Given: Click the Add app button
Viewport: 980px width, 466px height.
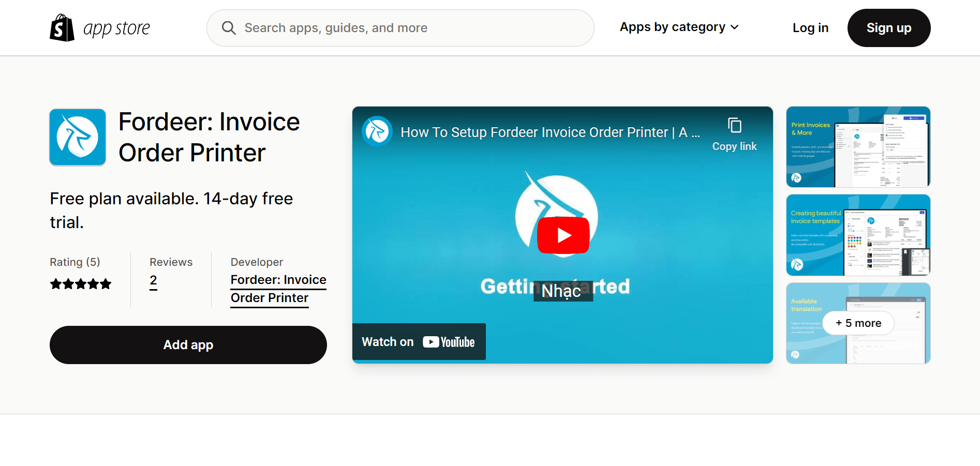Looking at the screenshot, I should pyautogui.click(x=188, y=345).
